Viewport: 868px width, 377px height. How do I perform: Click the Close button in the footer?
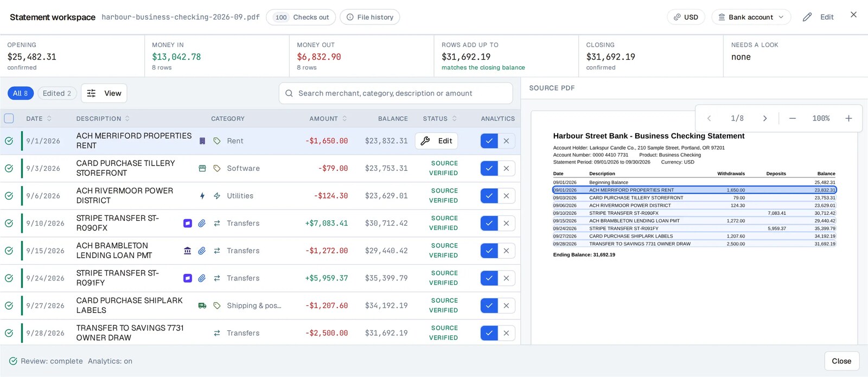click(842, 361)
